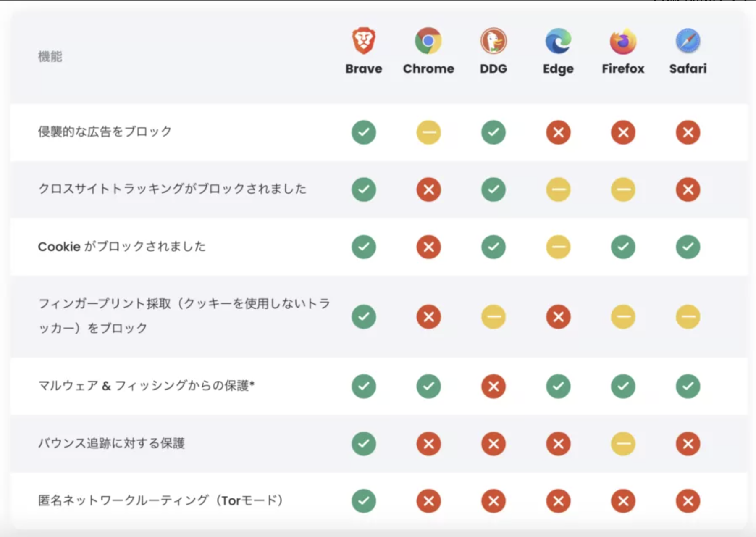Click the Chrome browser logo
This screenshot has height=537, width=756.
pos(428,41)
